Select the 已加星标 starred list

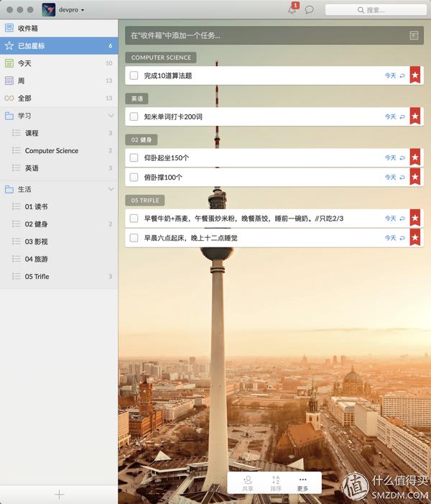point(59,45)
